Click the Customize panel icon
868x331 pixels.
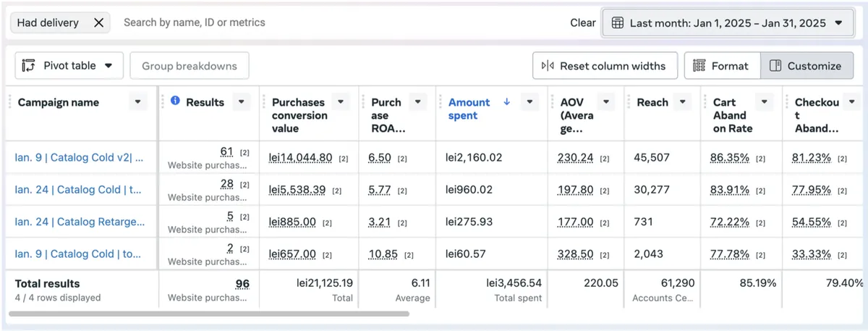click(775, 66)
